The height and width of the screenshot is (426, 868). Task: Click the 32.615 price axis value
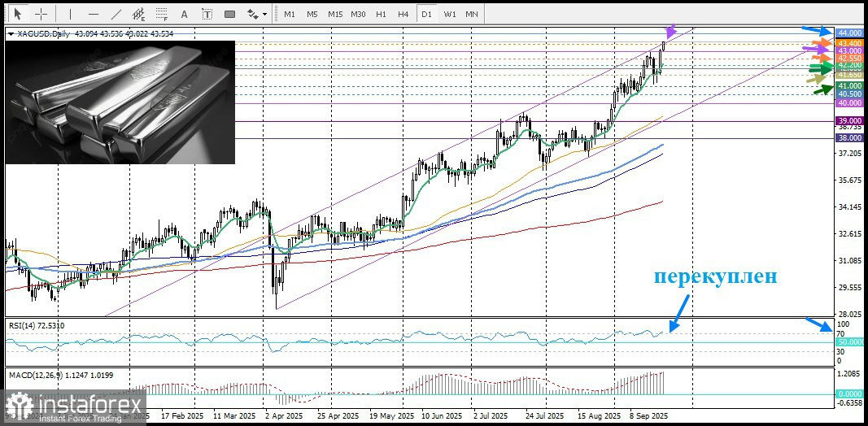[x=850, y=234]
